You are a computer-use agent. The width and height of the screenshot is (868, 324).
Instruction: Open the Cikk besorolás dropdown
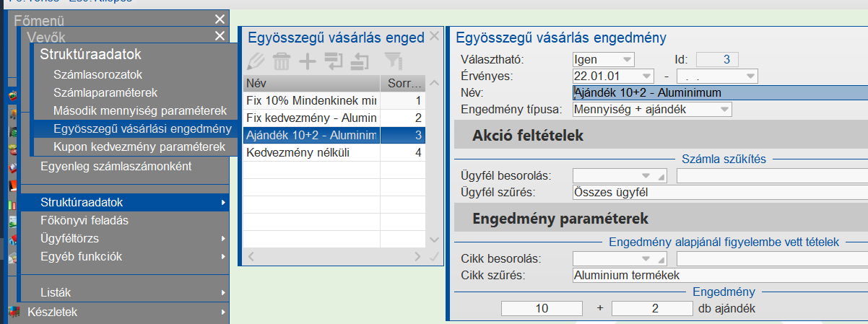pyautogui.click(x=645, y=258)
